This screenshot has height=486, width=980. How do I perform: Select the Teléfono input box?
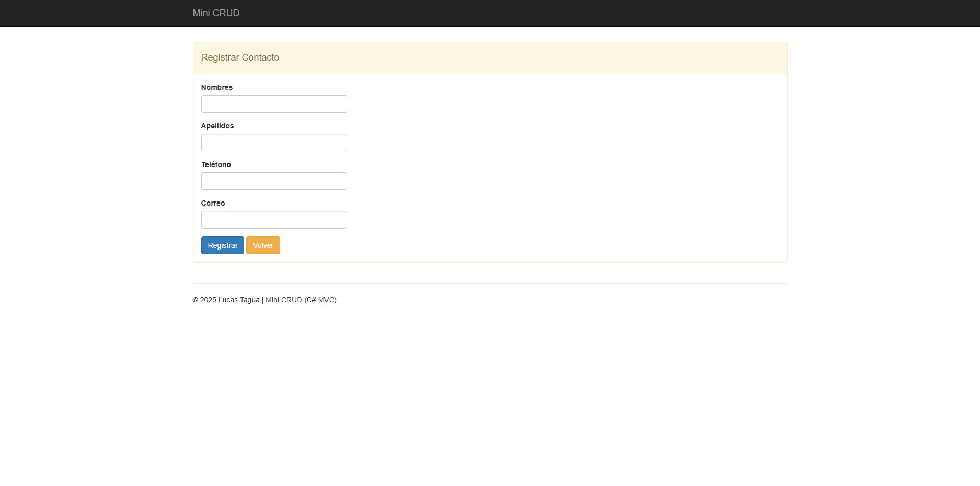coord(274,181)
